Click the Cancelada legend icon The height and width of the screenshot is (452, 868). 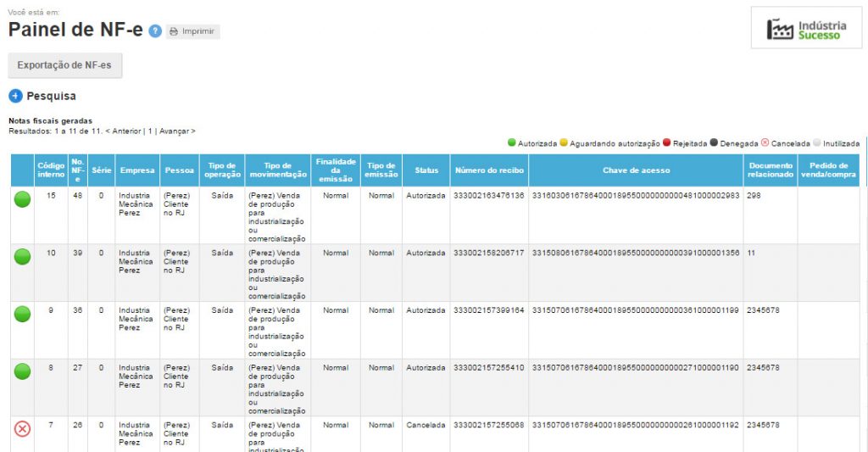[765, 143]
